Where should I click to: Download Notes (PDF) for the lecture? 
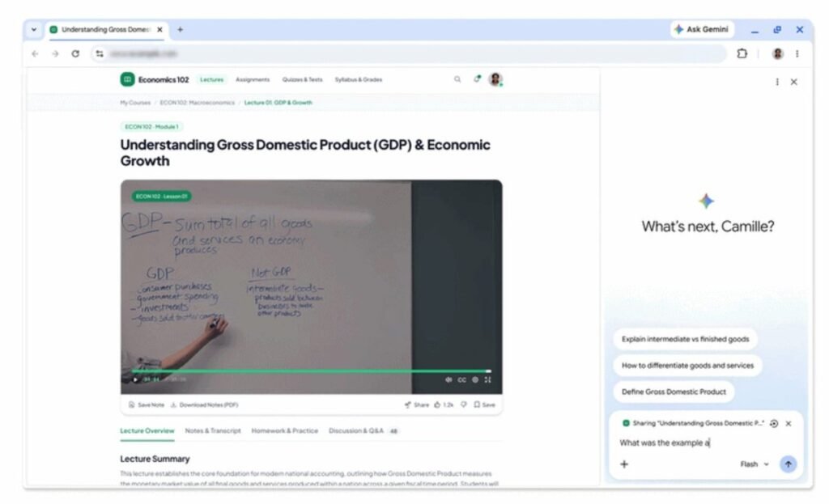204,405
